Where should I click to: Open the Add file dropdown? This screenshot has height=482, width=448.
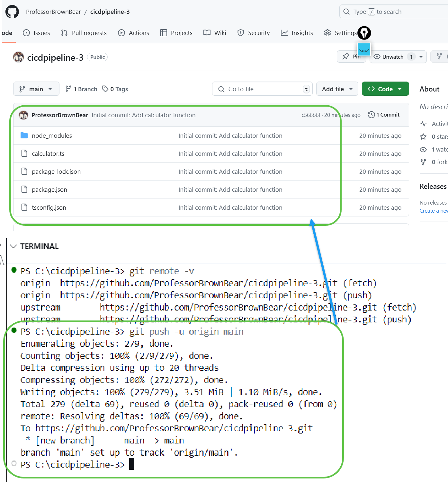(x=337, y=89)
